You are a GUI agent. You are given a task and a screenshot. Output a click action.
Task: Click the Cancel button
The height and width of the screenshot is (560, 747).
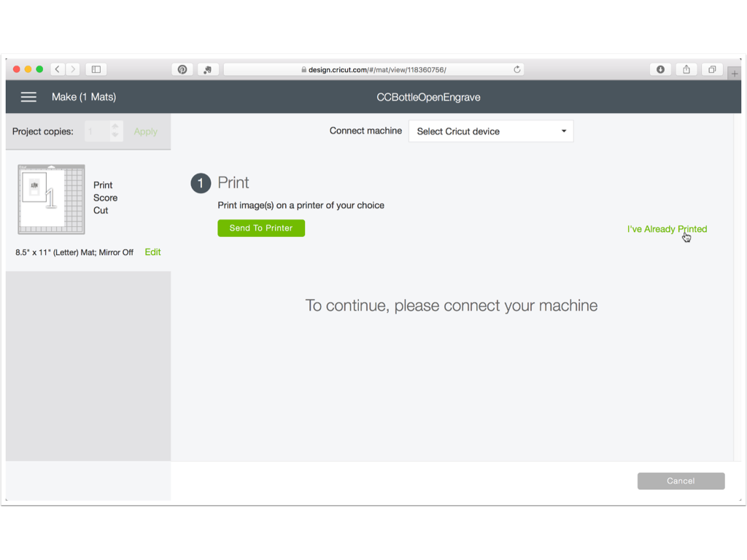681,481
